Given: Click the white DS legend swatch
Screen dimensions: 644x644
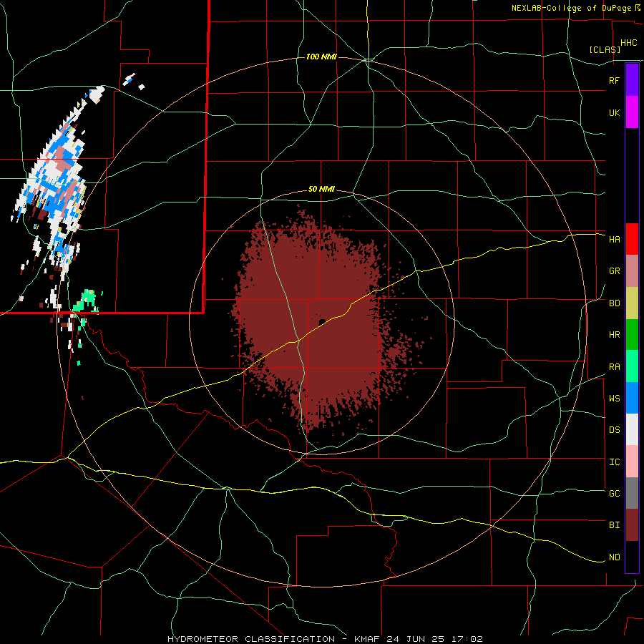Looking at the screenshot, I should point(632,429).
